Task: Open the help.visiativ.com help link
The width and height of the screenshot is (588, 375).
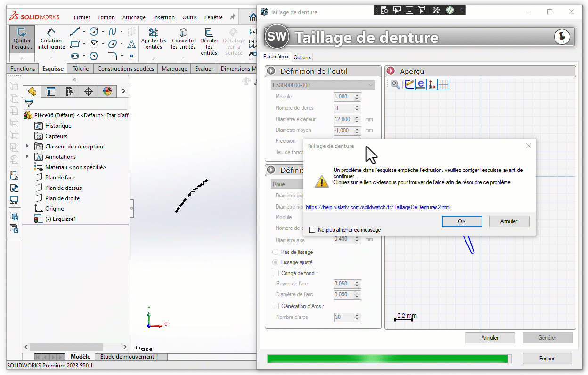Action: [378, 207]
